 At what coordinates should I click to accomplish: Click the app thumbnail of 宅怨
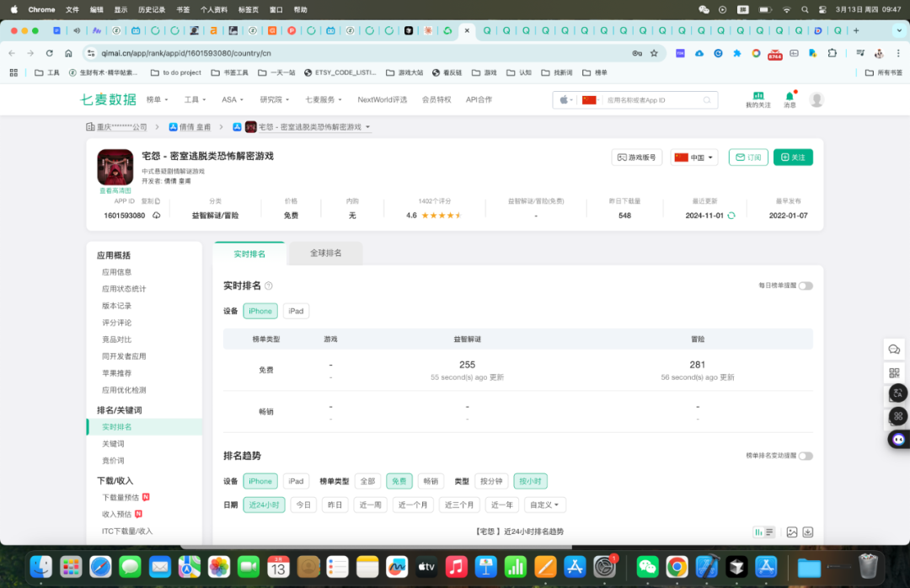pos(115,167)
